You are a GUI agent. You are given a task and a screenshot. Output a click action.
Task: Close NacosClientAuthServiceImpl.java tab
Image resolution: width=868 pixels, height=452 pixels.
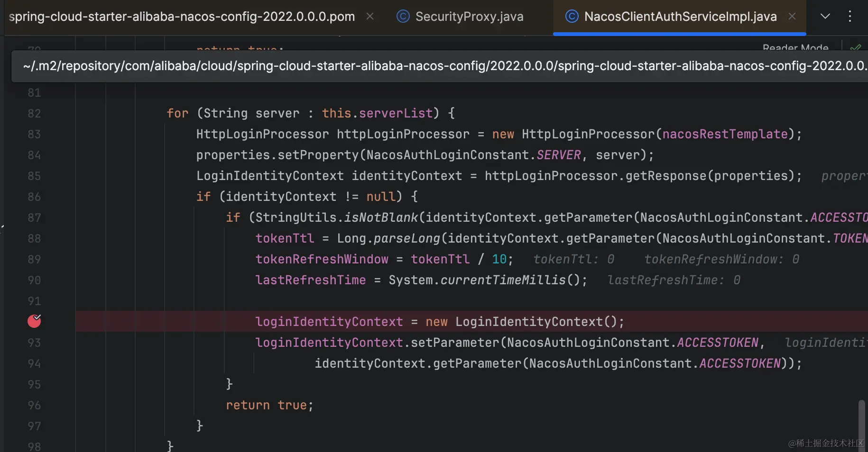point(792,17)
